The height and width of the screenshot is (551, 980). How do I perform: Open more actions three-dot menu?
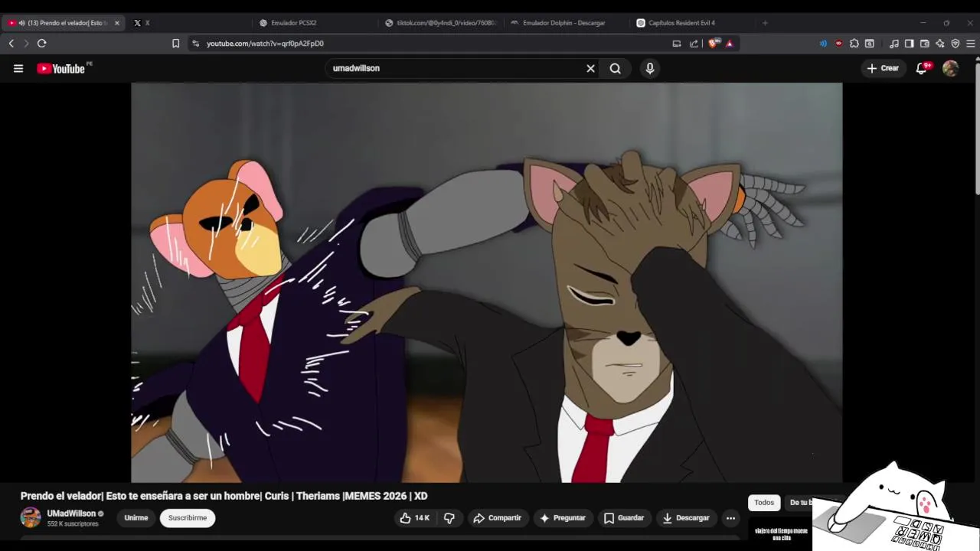click(730, 518)
